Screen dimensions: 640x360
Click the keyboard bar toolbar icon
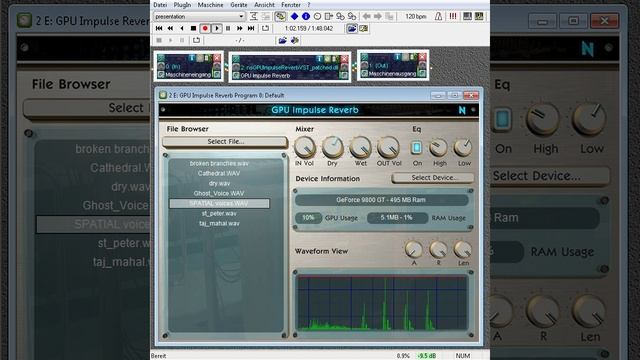click(467, 16)
